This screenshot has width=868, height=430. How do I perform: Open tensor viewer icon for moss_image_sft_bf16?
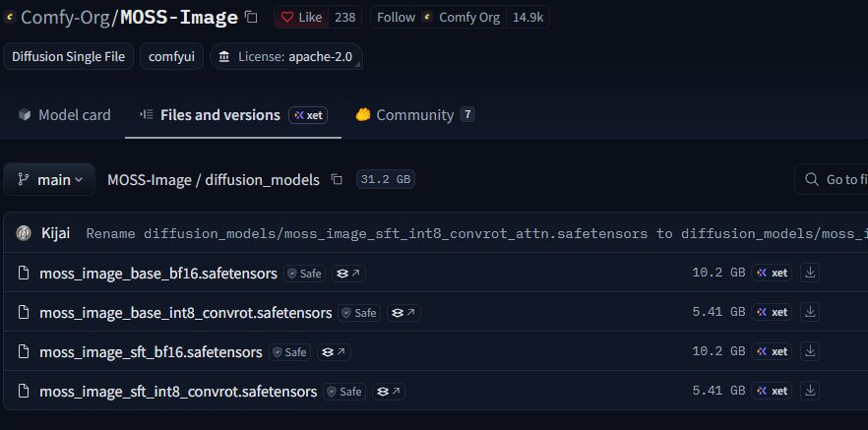point(334,352)
